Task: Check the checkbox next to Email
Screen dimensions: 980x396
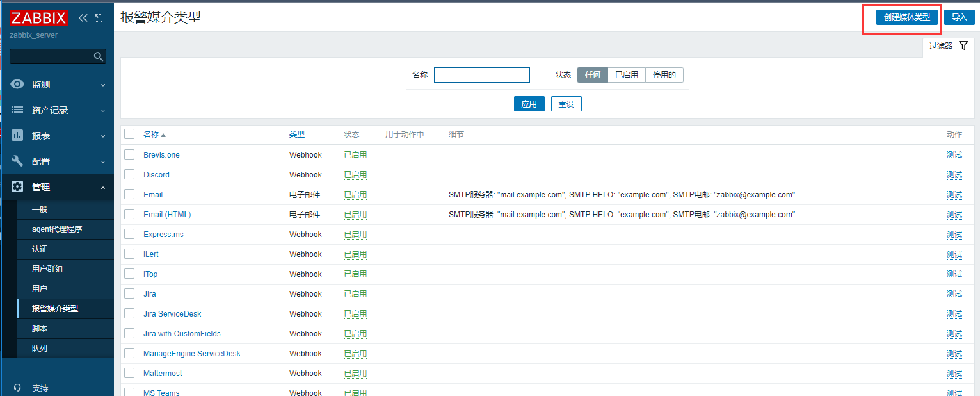Action: point(129,194)
